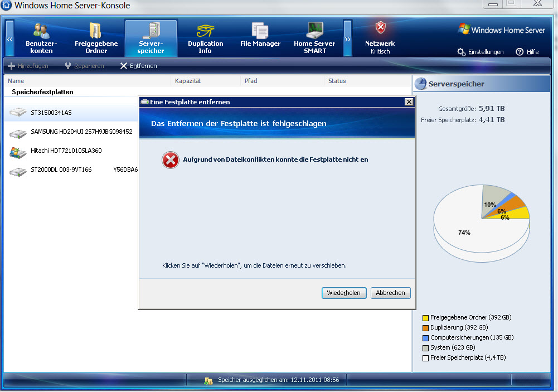558x392 pixels.
Task: Click the Reparieren toolbar button
Action: (85, 66)
